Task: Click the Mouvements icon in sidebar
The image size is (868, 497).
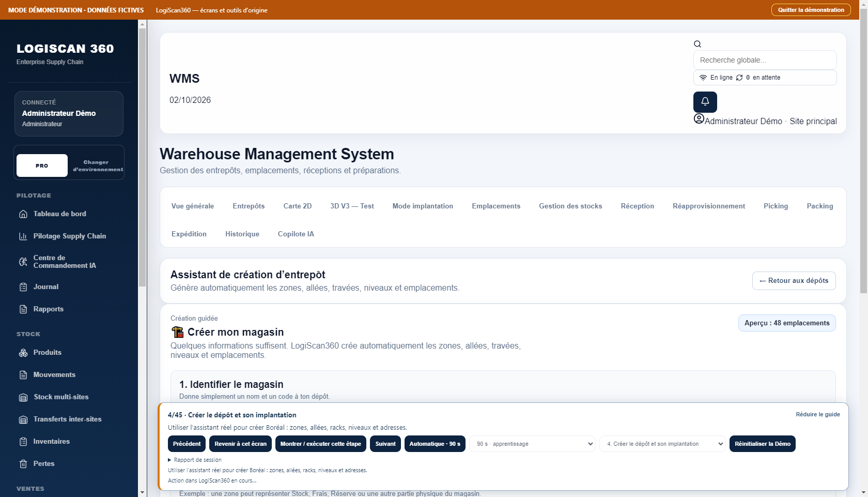Action: pos(23,375)
